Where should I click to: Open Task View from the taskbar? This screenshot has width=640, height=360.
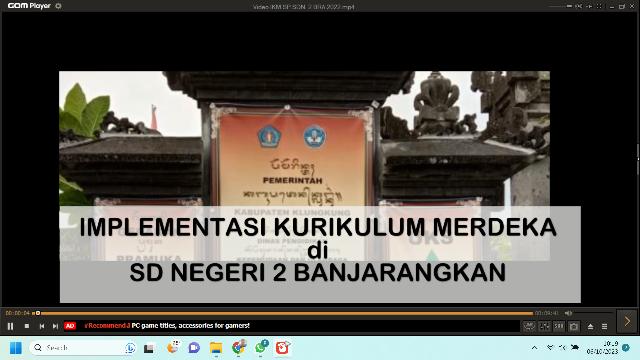(149, 348)
